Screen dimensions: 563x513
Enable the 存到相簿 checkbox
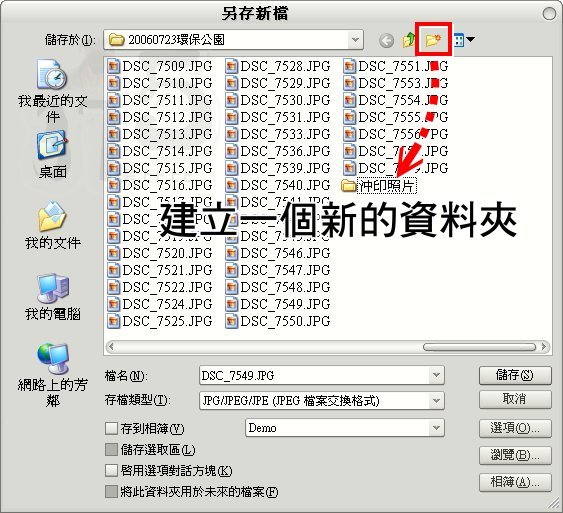(x=111, y=428)
